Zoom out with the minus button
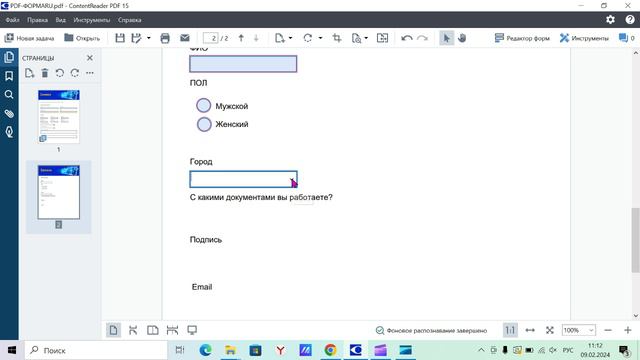 608,330
